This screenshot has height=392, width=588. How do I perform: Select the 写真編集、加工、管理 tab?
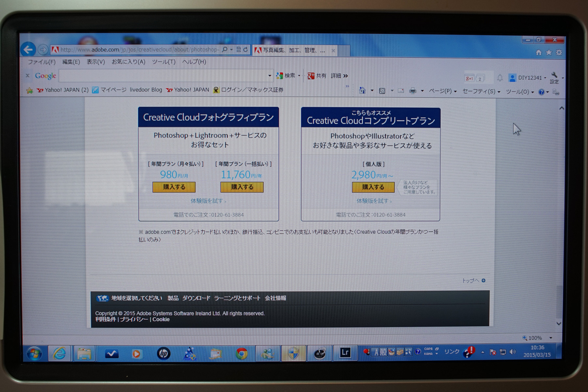point(294,50)
